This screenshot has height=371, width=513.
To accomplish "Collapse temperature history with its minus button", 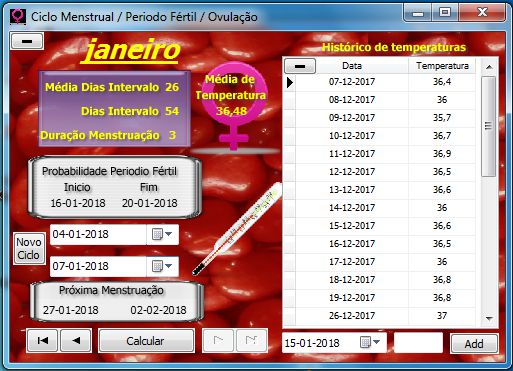I will click(300, 66).
